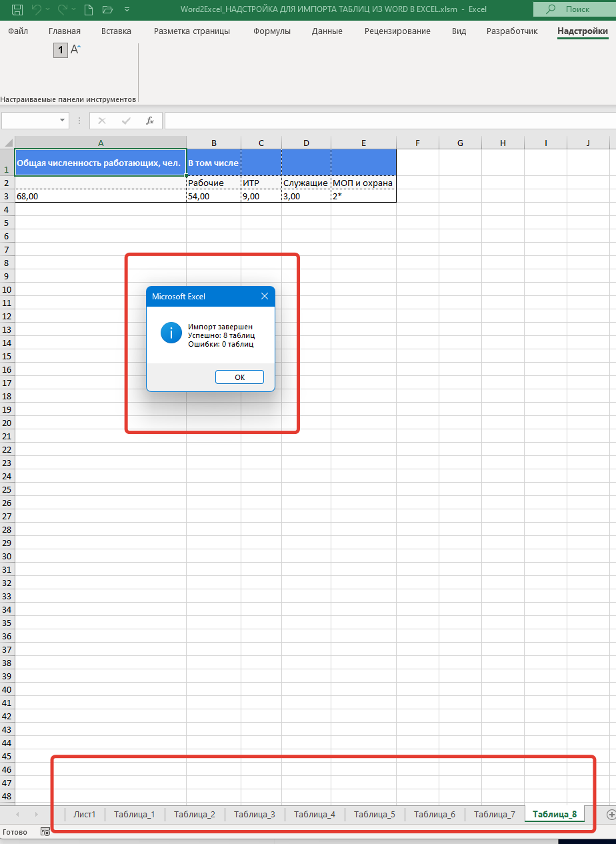Click the Save icon in quick access toolbar
Screen dimensions: 616x844
17,10
